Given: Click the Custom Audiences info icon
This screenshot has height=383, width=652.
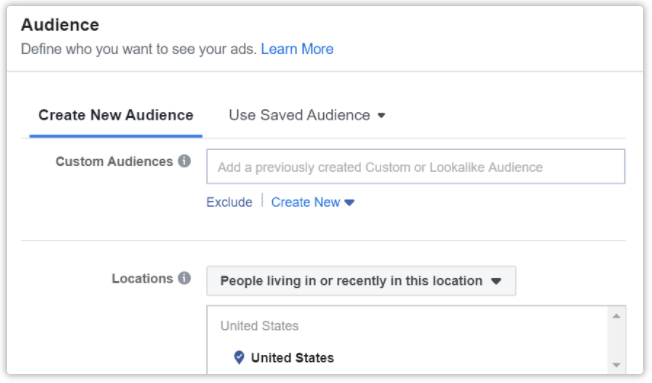Looking at the screenshot, I should click(x=184, y=161).
